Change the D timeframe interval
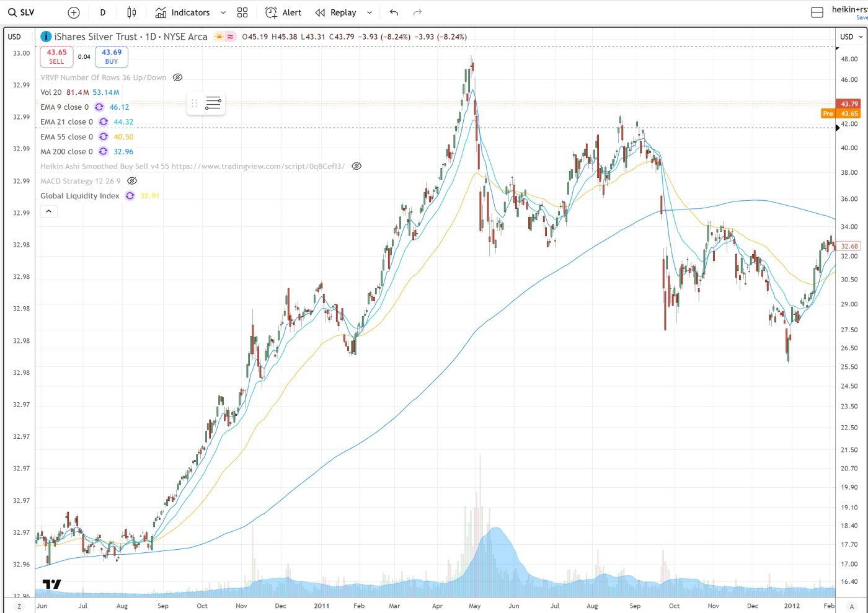868x613 pixels. click(x=103, y=12)
